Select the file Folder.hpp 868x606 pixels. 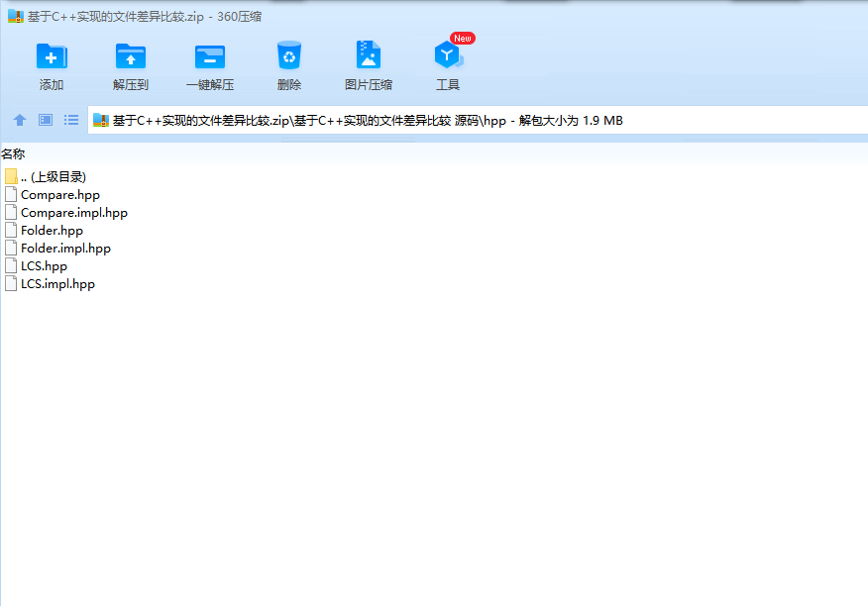pos(44,231)
